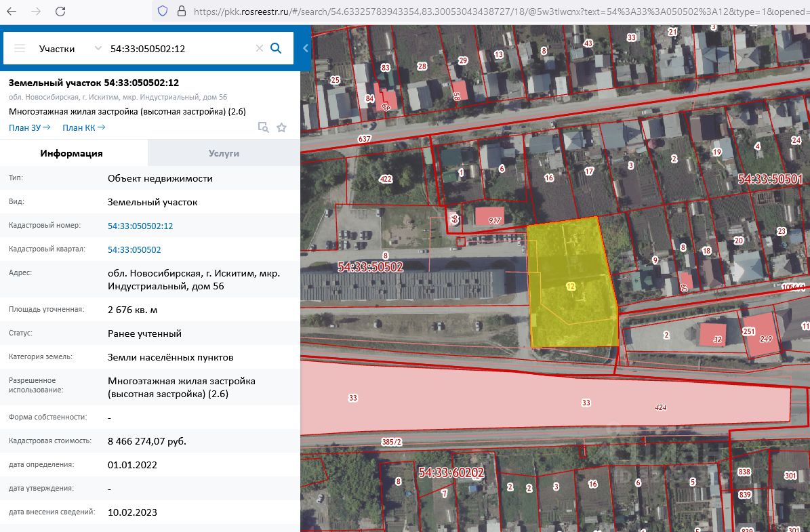Click the magnifier search button

[276, 48]
